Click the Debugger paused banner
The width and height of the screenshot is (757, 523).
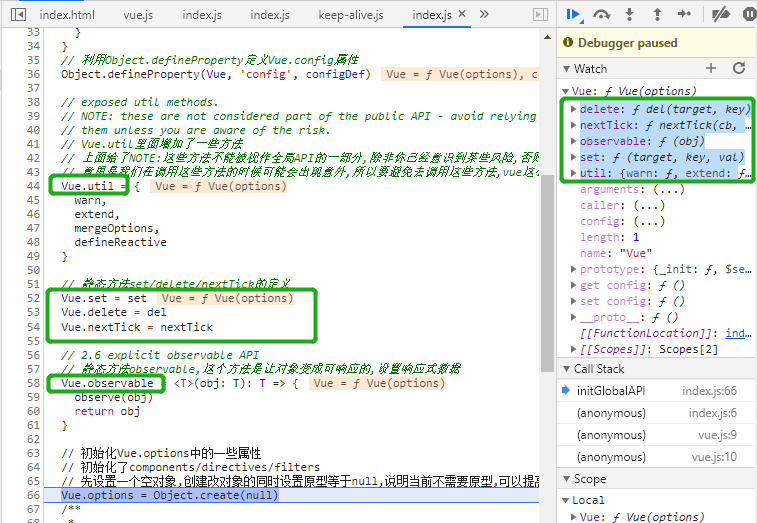pyautogui.click(x=657, y=43)
